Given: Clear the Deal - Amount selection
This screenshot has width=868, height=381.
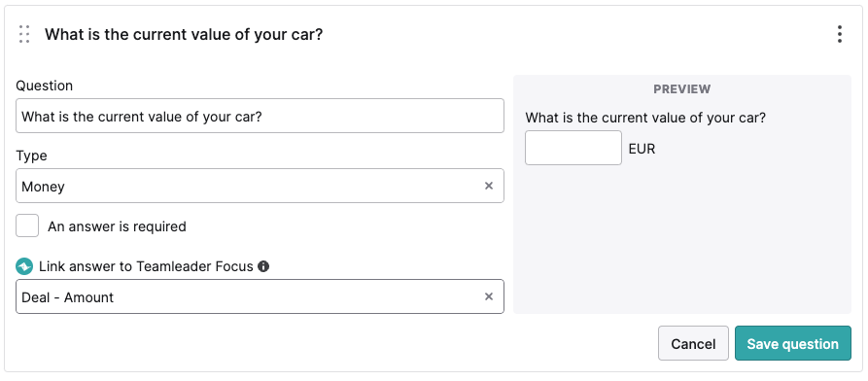Looking at the screenshot, I should pos(489,296).
